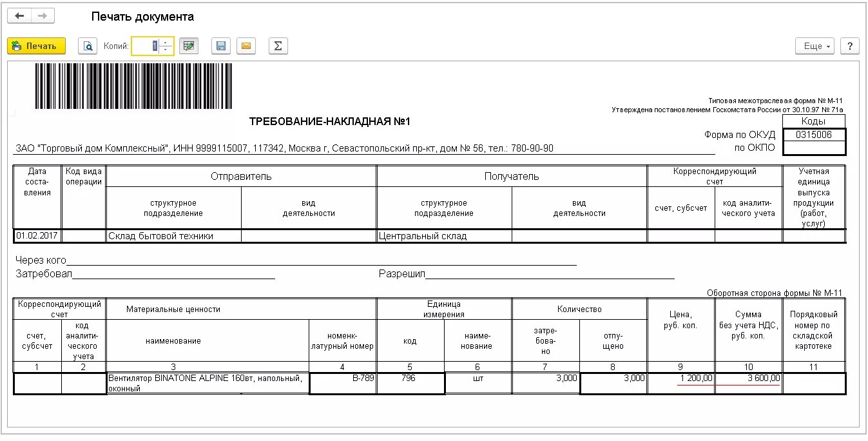
Task: Click the Через кого line
Action: pos(296,260)
